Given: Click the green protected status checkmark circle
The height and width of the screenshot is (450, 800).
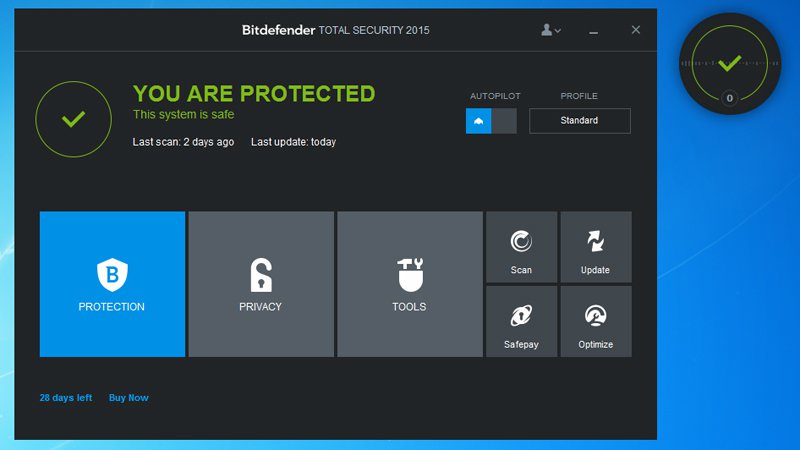Looking at the screenshot, I should tap(73, 119).
